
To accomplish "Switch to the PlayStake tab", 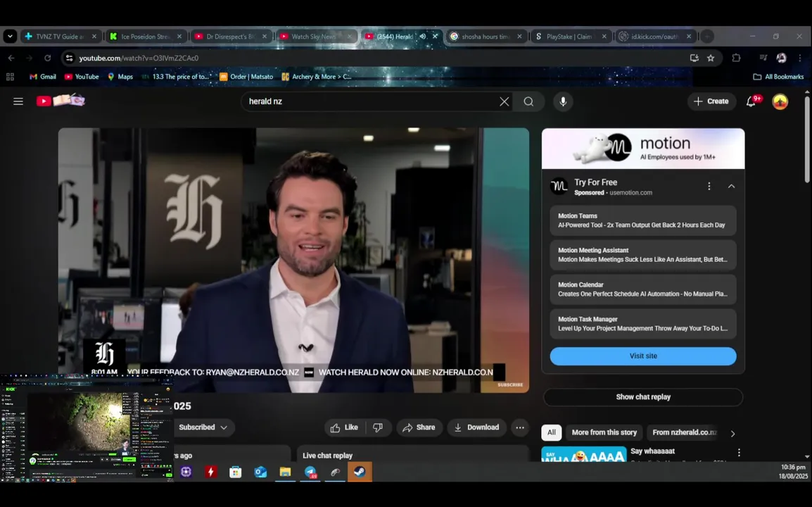I will tap(571, 37).
